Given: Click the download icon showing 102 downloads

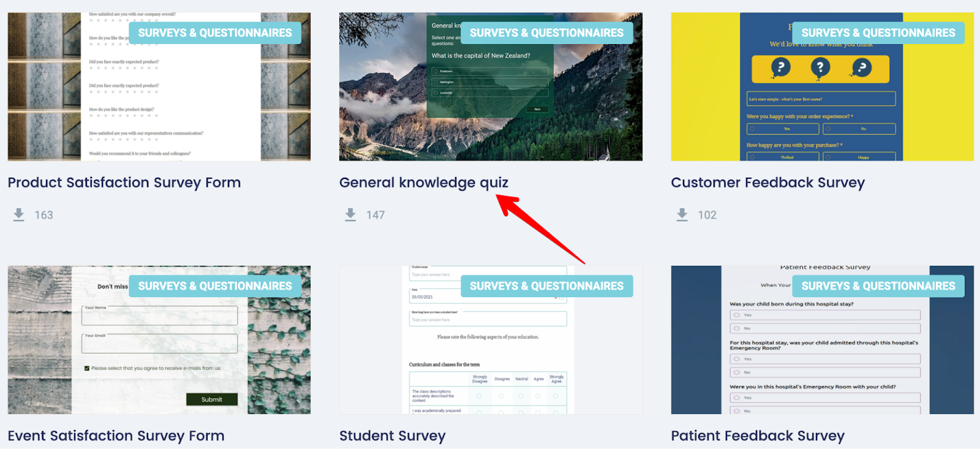Looking at the screenshot, I should point(682,215).
